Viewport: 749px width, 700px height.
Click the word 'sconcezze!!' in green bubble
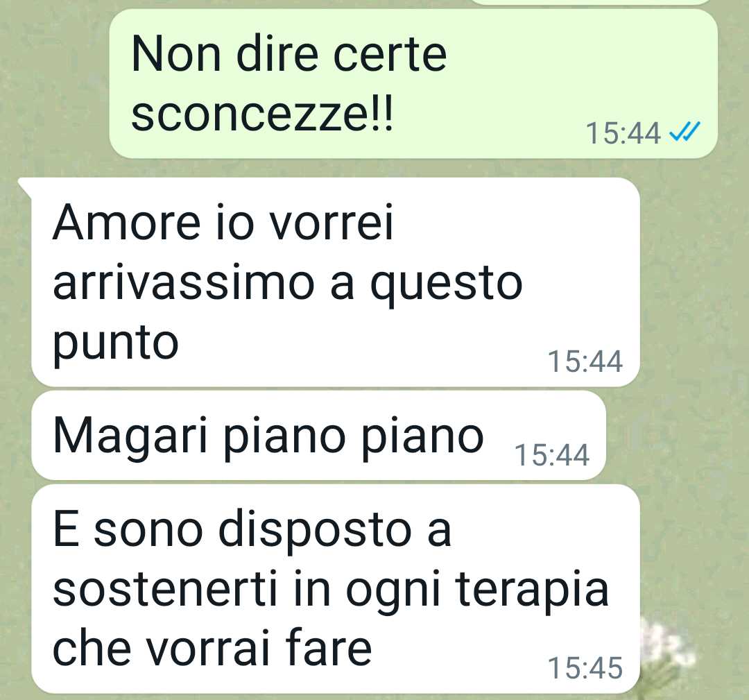262,114
